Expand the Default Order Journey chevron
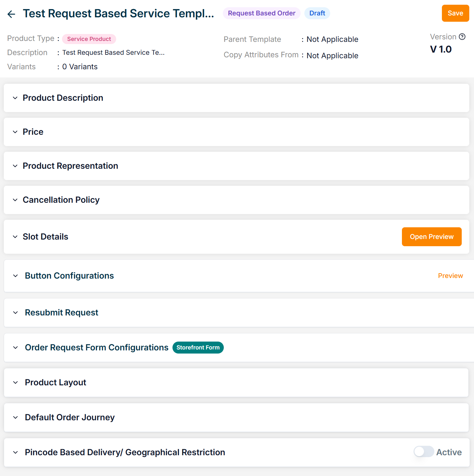The height and width of the screenshot is (476, 474). (15, 417)
